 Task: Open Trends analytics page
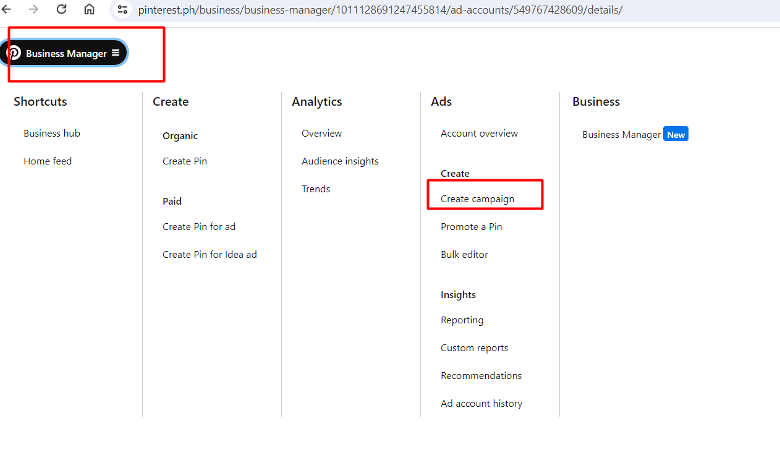316,189
